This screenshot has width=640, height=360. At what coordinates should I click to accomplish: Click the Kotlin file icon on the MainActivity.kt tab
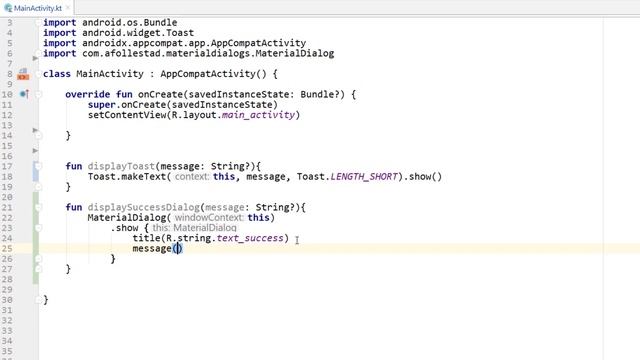pyautogui.click(x=8, y=8)
